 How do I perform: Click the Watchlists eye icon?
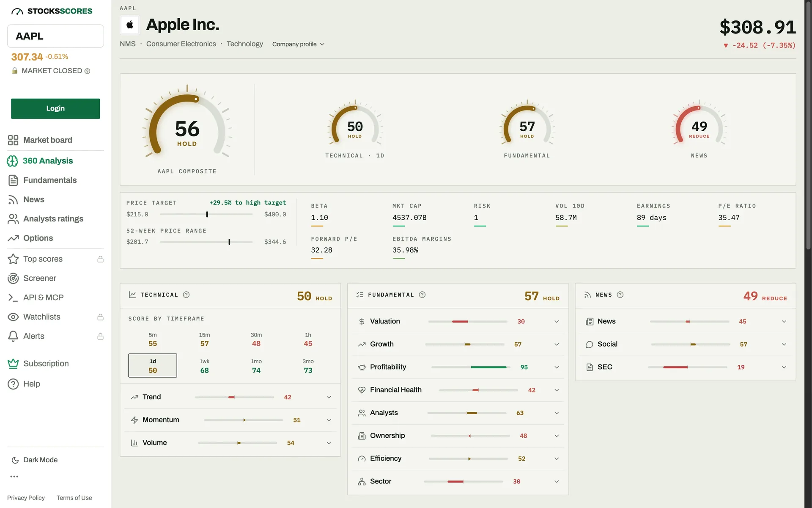pyautogui.click(x=13, y=317)
